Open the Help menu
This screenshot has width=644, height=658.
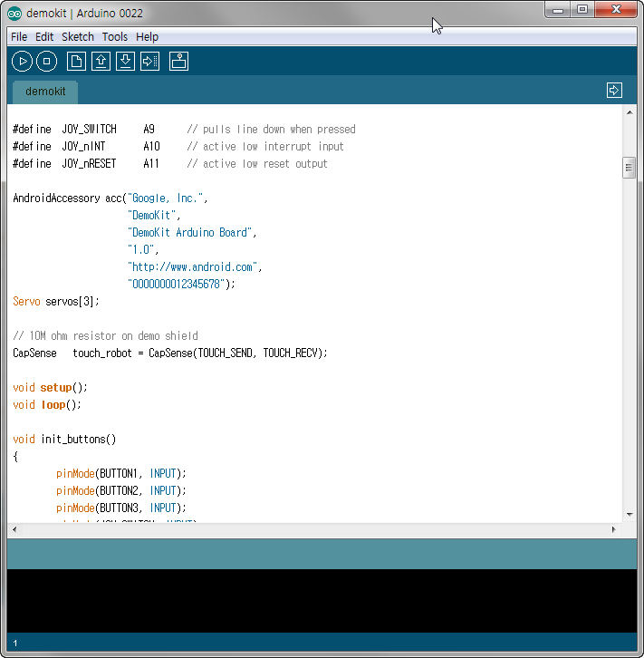point(147,37)
